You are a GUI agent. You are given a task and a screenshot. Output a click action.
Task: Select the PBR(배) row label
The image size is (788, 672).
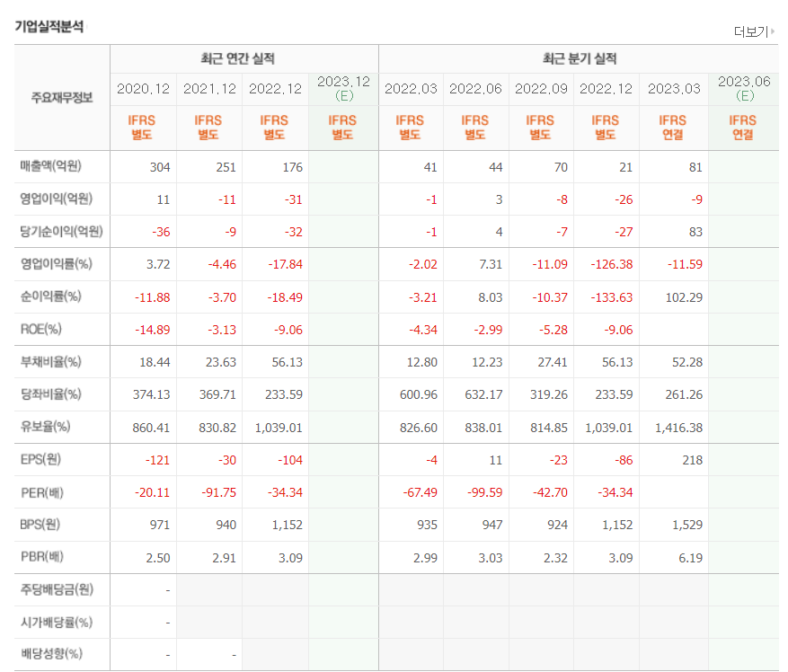click(x=42, y=556)
